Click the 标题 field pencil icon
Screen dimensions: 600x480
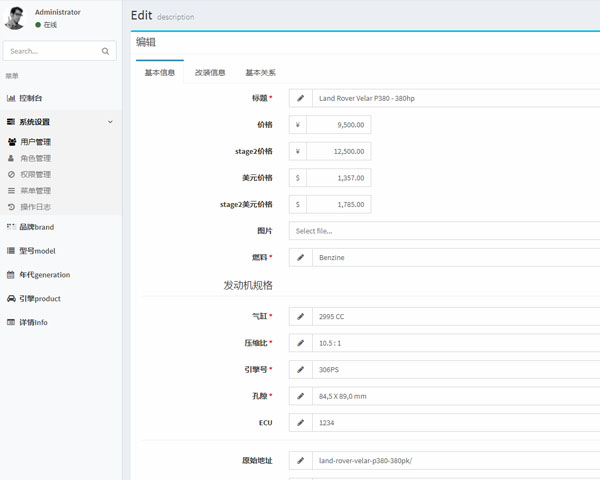coord(300,98)
